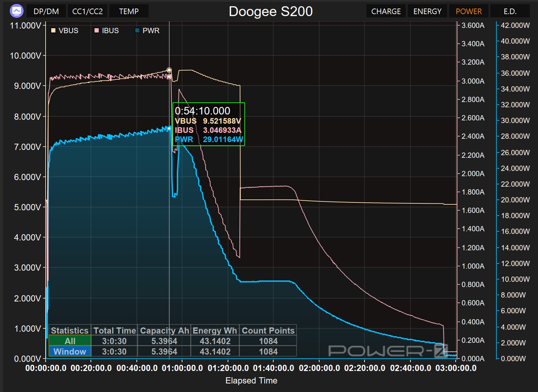Click the All row 1084 count value
Screen dimensions: 538x392
(x=268, y=341)
